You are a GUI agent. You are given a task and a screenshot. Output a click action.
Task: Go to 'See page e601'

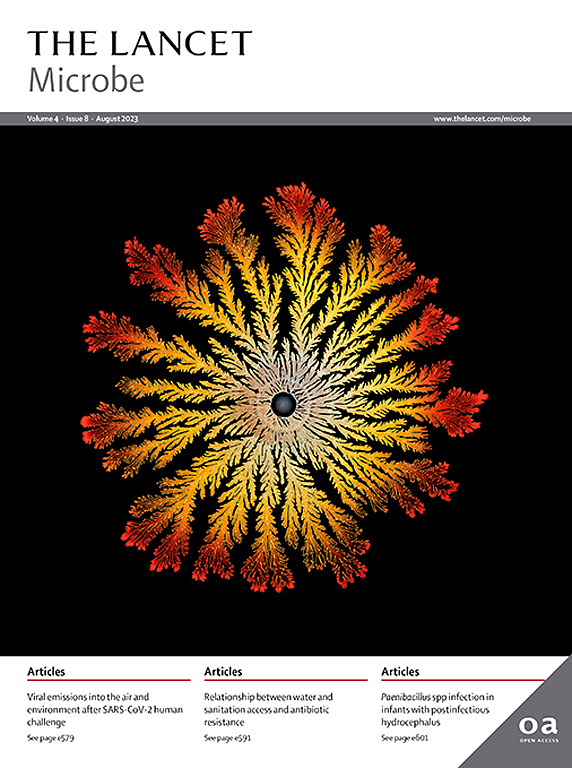click(x=405, y=738)
